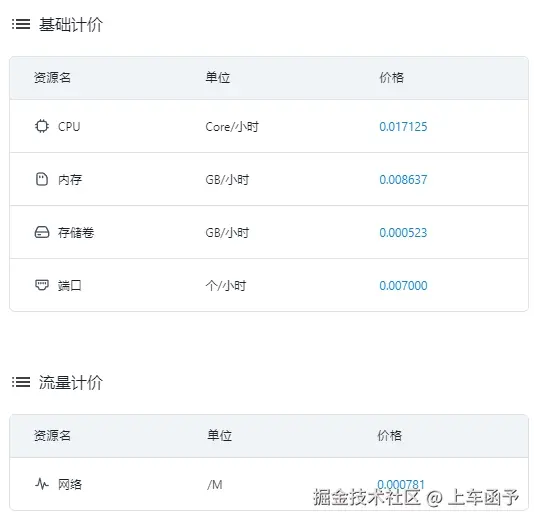Click the 存储卷 price 0.000523
The image size is (534, 522).
point(403,233)
